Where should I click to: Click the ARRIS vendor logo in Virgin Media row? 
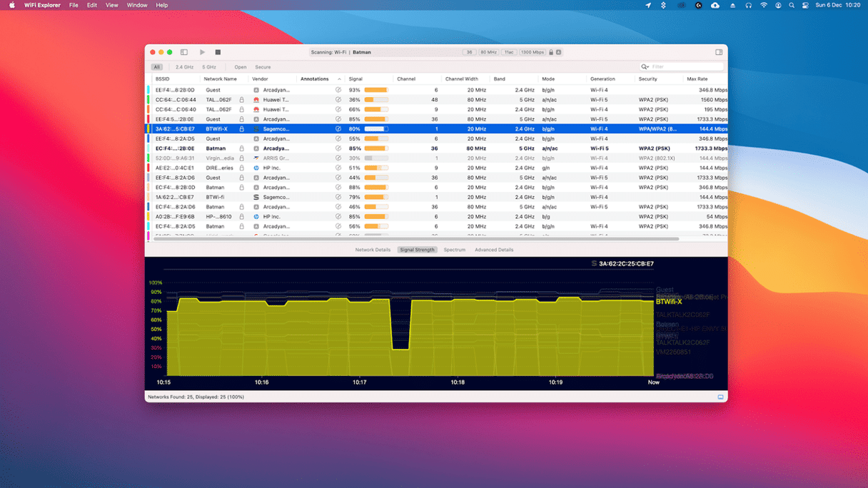click(x=256, y=158)
